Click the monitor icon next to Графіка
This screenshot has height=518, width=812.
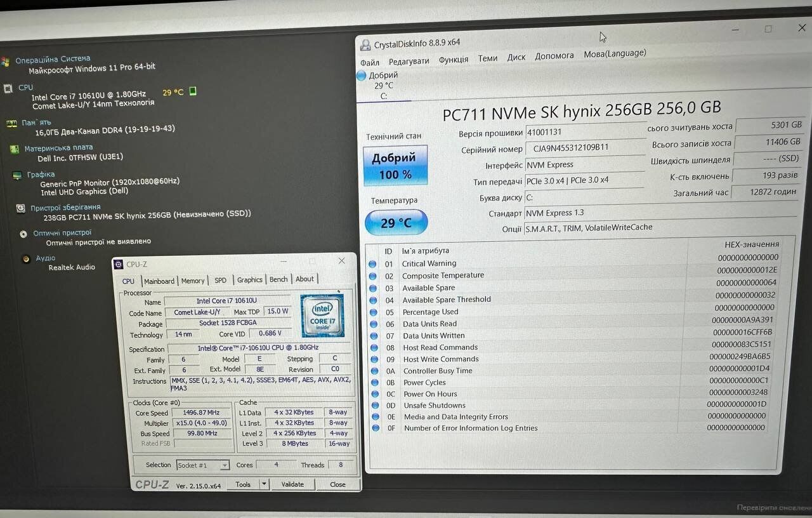(x=17, y=175)
